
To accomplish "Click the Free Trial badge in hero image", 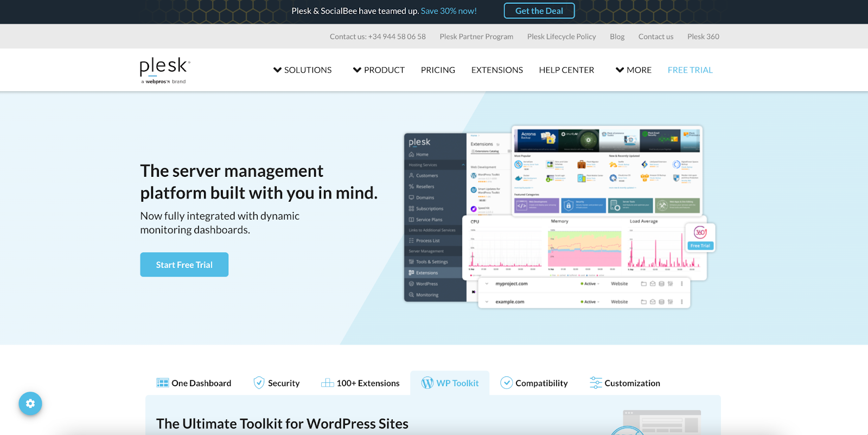I will (700, 246).
